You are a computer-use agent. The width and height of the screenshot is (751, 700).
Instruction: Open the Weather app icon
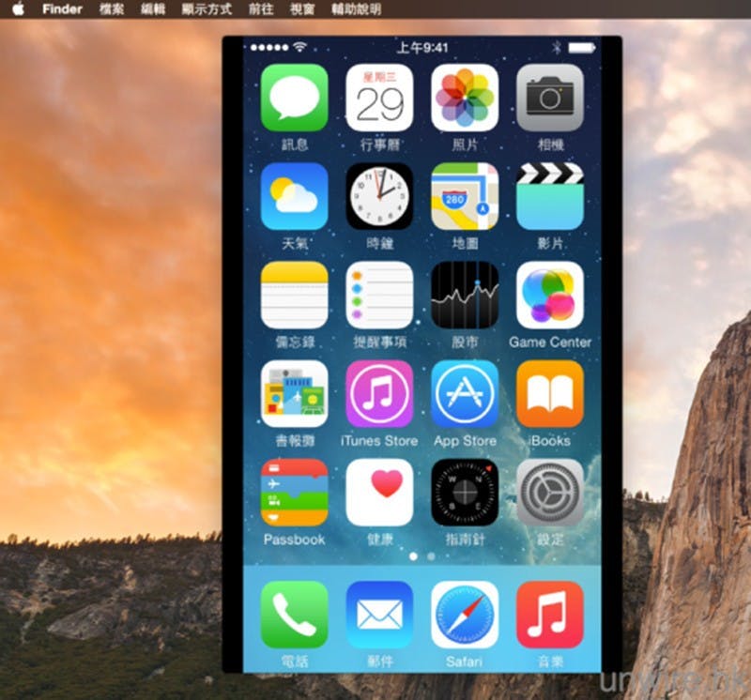pos(294,196)
